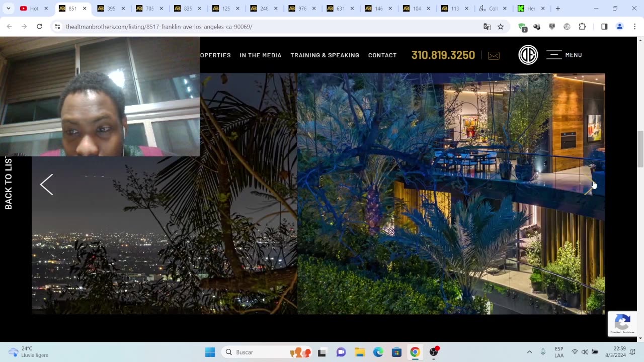Open the Windows Start button
Screen dimensions: 644x362
click(210, 352)
